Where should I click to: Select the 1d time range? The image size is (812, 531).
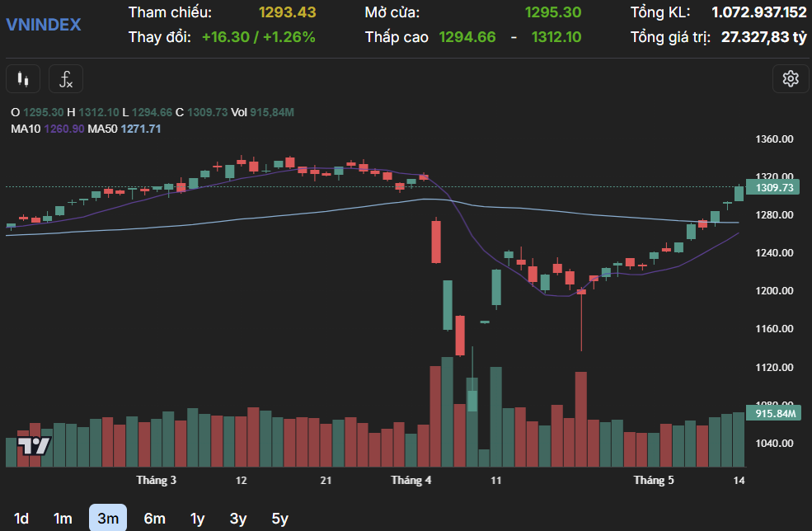21,518
